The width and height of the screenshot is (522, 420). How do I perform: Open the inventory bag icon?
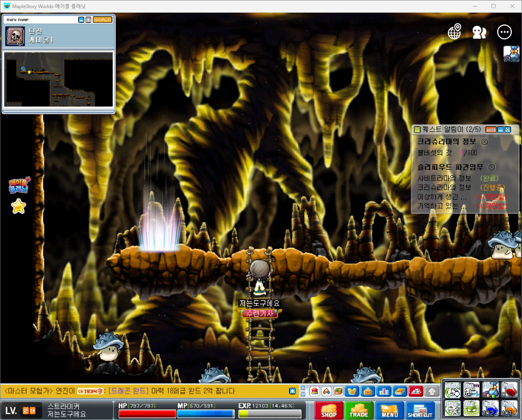point(368,391)
